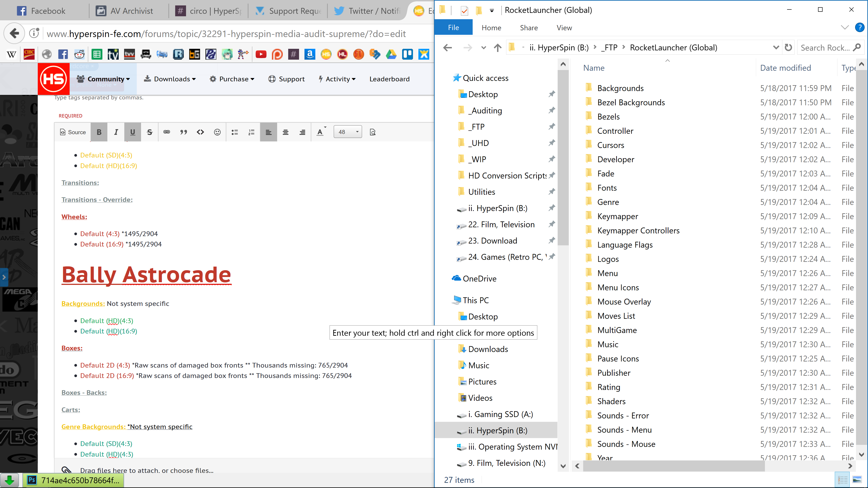This screenshot has height=488, width=868.
Task: Open the emoticon picker in the editor
Action: tap(217, 132)
